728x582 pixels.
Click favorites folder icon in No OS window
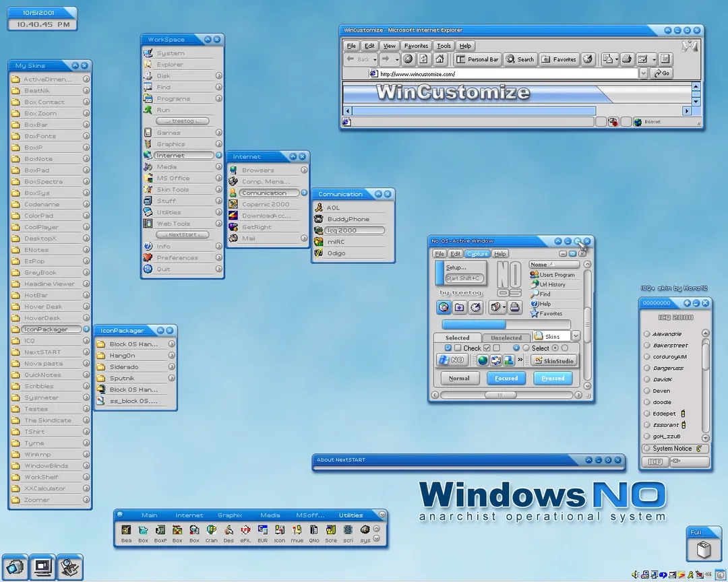pyautogui.click(x=459, y=307)
